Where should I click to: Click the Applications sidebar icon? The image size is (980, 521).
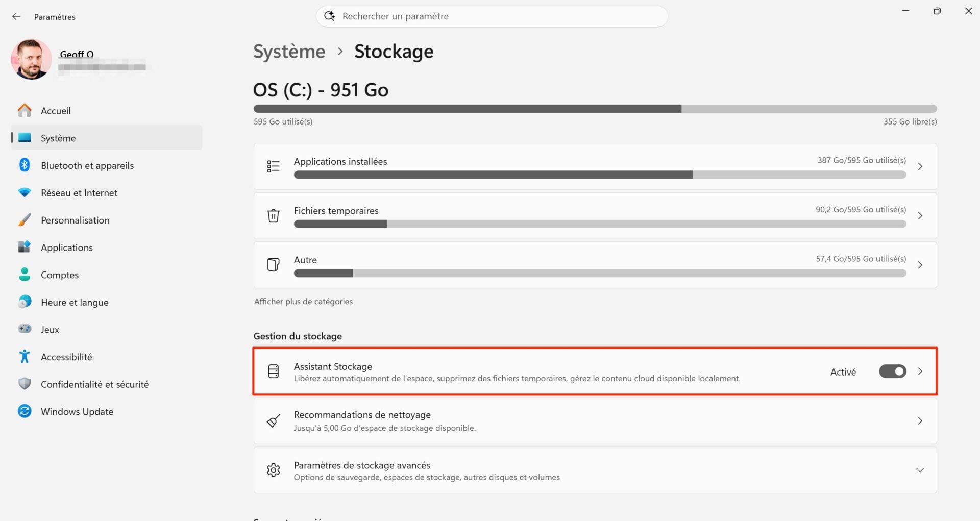click(x=25, y=247)
